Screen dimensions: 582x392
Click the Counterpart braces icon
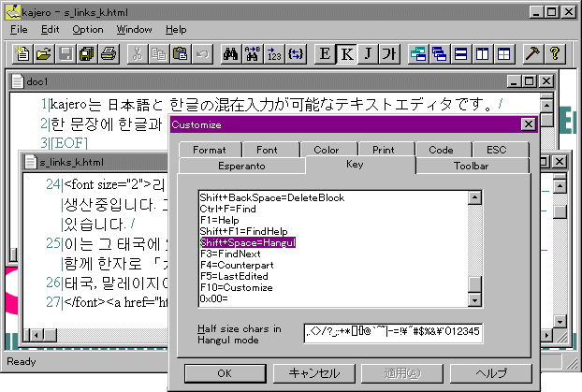(296, 54)
